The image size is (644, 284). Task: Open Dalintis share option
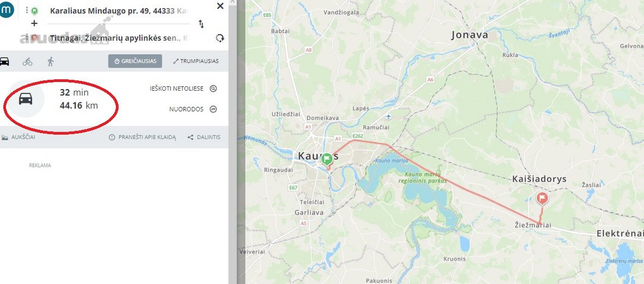pyautogui.click(x=204, y=137)
